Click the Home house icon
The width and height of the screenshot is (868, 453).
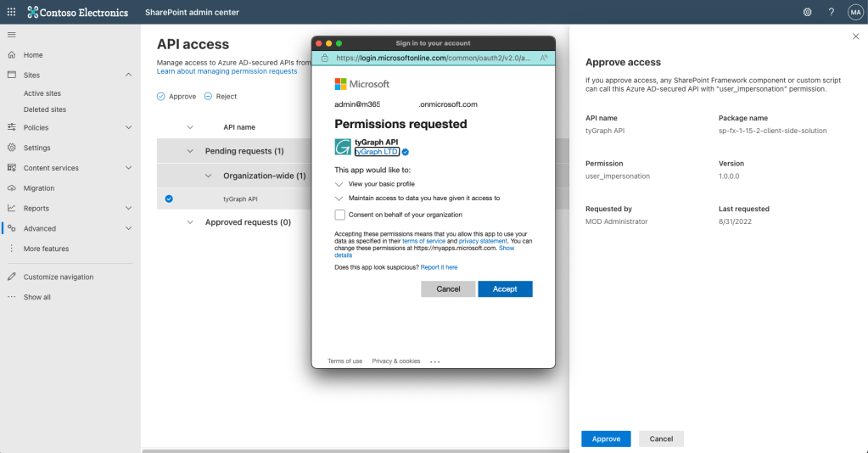click(x=12, y=55)
